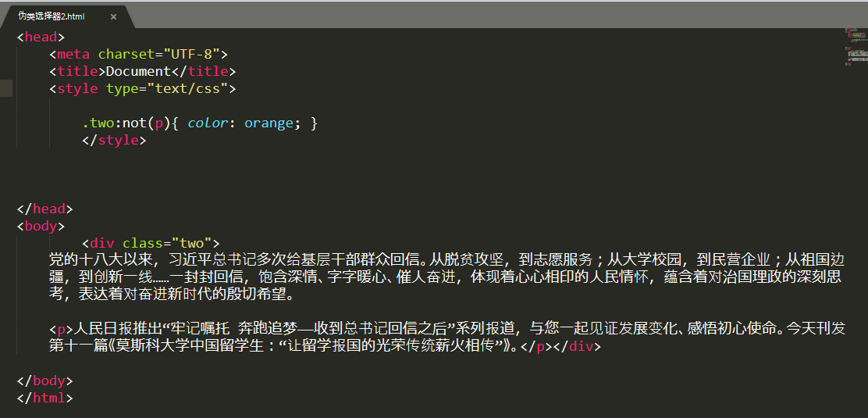Close the 伪类选择器2.html tab
868x418 pixels.
pos(113,16)
